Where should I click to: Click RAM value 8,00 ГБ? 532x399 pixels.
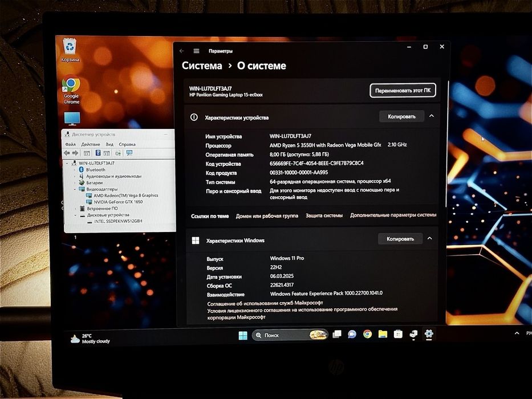coord(299,154)
